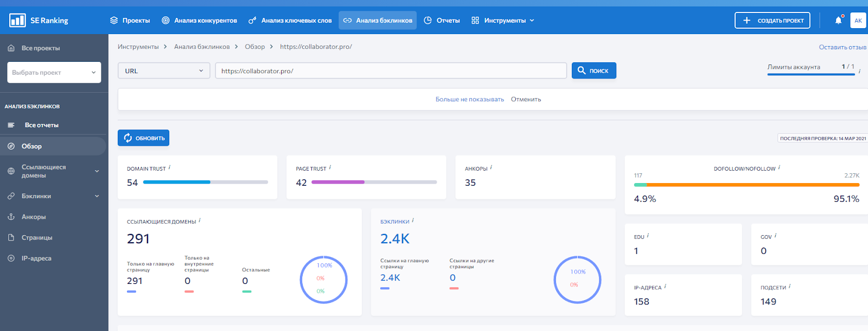Click the URL search input field
The image size is (868, 331).
coord(391,71)
